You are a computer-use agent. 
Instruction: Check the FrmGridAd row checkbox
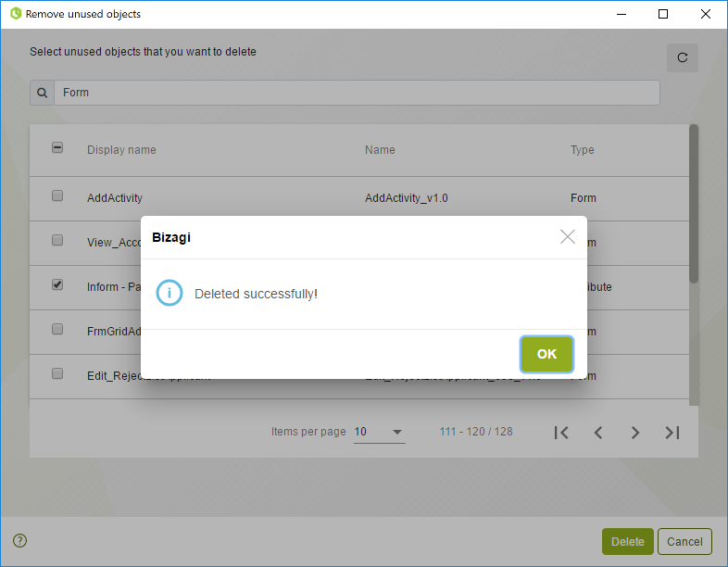[x=57, y=329]
